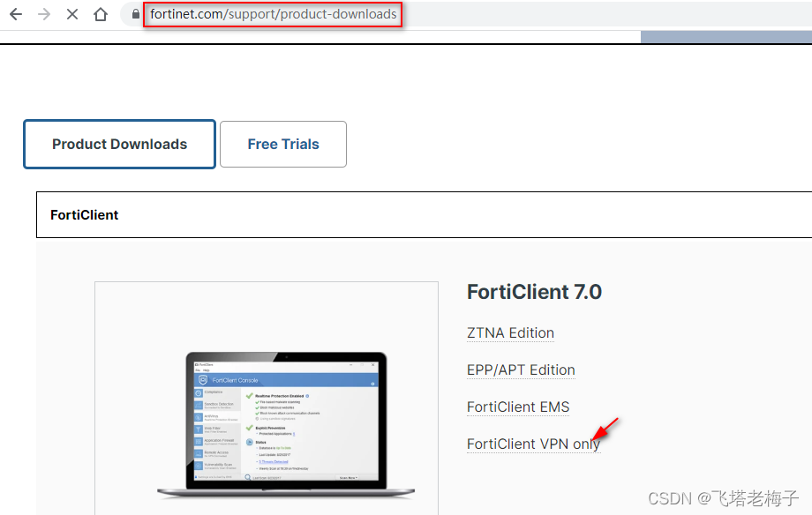Open the EPP/APT Edition link
Image resolution: width=812 pixels, height=515 pixels.
tap(521, 370)
